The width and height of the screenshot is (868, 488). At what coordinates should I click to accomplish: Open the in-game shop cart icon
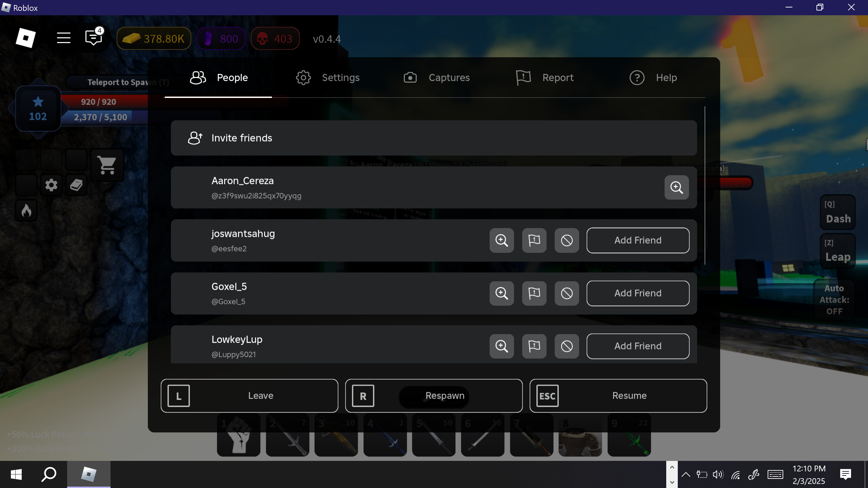coord(107,165)
